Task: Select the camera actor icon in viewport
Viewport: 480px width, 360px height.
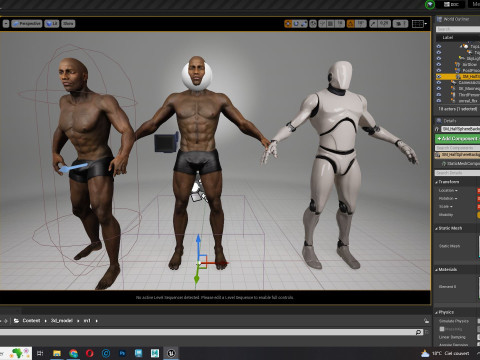Action: coord(166,142)
